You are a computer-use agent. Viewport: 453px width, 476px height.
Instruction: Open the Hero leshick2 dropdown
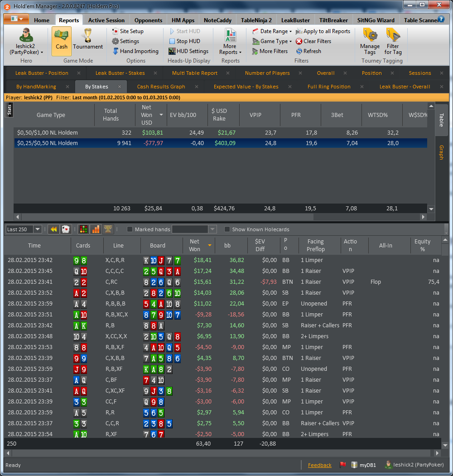tap(25, 42)
